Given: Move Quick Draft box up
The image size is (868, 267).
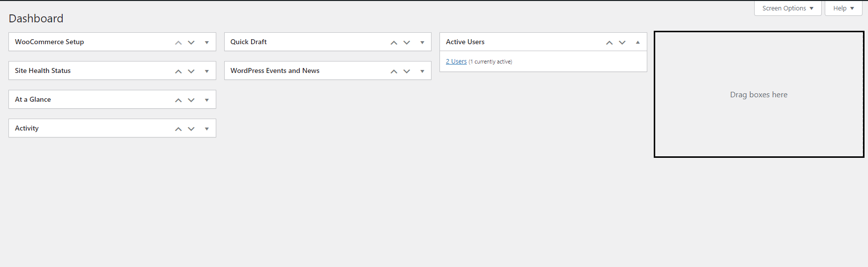Looking at the screenshot, I should tap(394, 42).
